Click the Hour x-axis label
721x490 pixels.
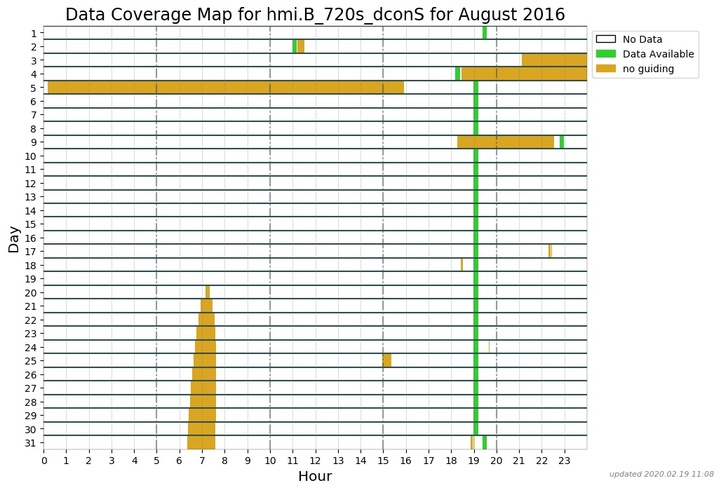(315, 476)
